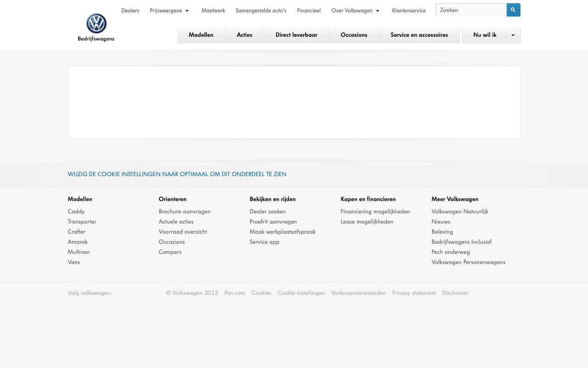Viewport: 588px width, 368px height.
Task: Click the Volkswagen Bedrijfswagens logo
Action: [x=96, y=28]
